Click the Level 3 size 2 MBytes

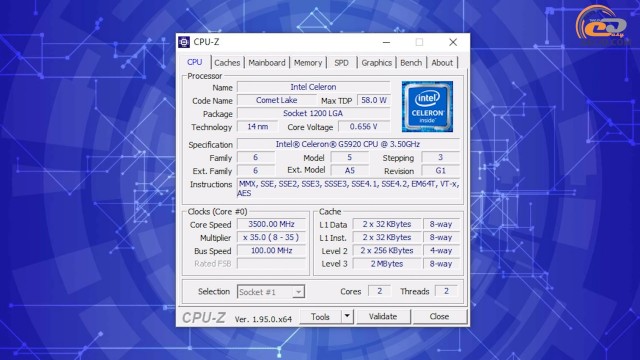pos(387,264)
